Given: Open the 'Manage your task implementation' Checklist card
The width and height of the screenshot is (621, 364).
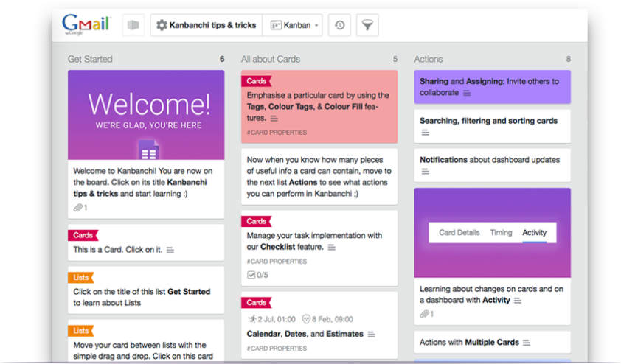Looking at the screenshot, I should point(319,248).
